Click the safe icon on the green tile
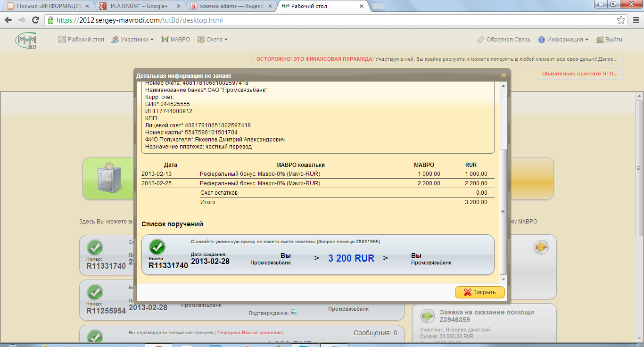This screenshot has height=347, width=644. [109, 178]
